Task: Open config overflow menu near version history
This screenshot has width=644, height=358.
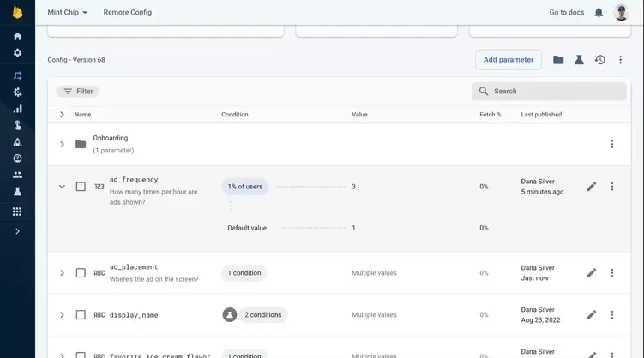Action: (620, 60)
